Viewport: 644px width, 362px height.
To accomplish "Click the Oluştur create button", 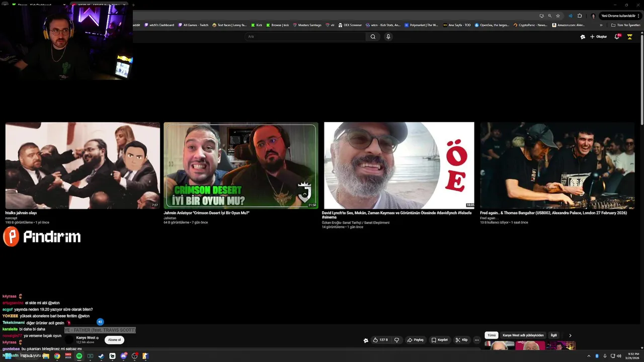I will 599,37.
